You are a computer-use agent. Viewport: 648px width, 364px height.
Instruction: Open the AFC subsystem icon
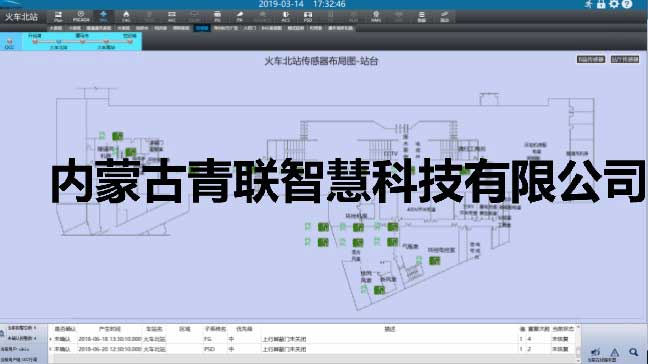172,17
